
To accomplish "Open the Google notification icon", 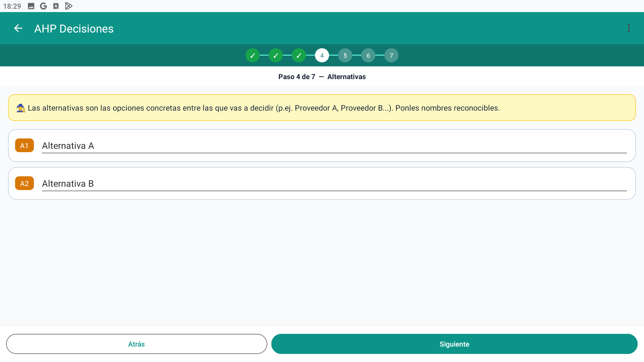I will (x=43, y=6).
